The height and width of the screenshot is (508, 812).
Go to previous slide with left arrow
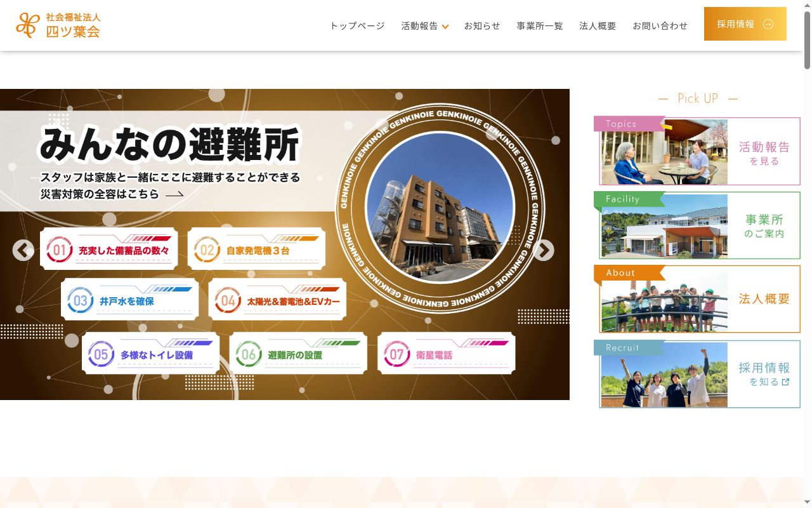pos(23,250)
